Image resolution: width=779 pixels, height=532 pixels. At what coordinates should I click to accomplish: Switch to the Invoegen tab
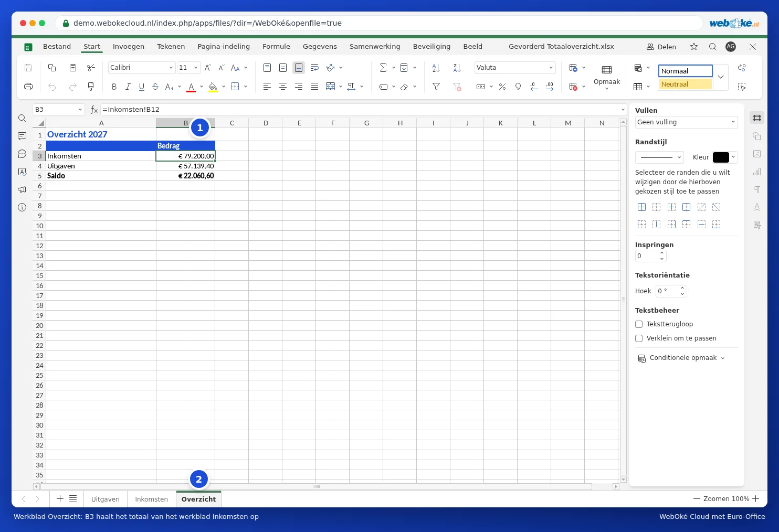pos(129,47)
